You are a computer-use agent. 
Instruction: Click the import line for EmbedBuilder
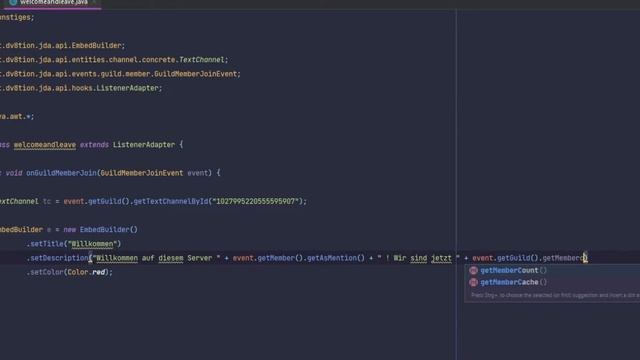(x=62, y=46)
